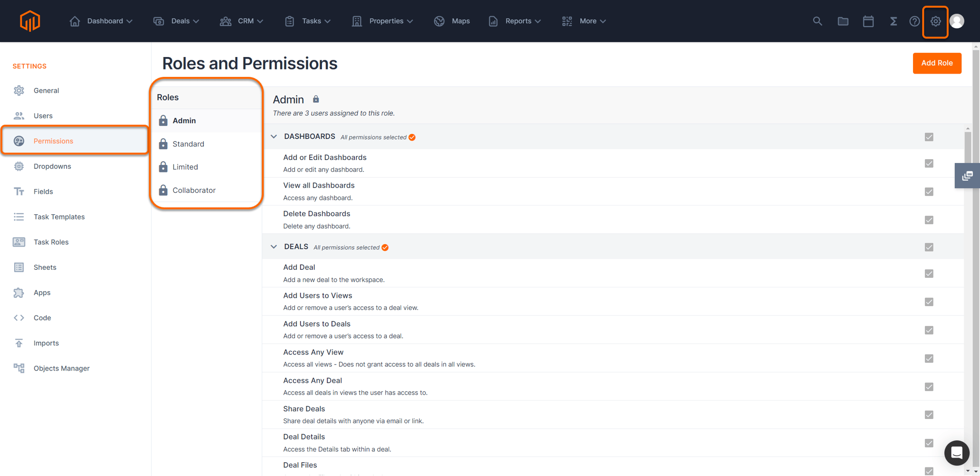Uncheck all DASHBOARDS permissions checkbox
980x476 pixels.
[929, 137]
